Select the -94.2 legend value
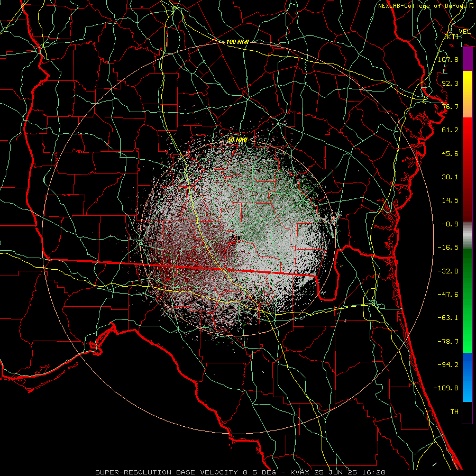Viewport: 476px width, 476px height. (x=448, y=365)
